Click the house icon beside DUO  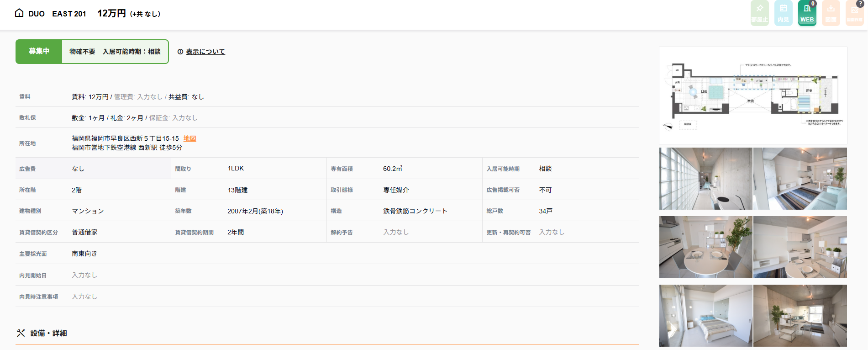[19, 13]
